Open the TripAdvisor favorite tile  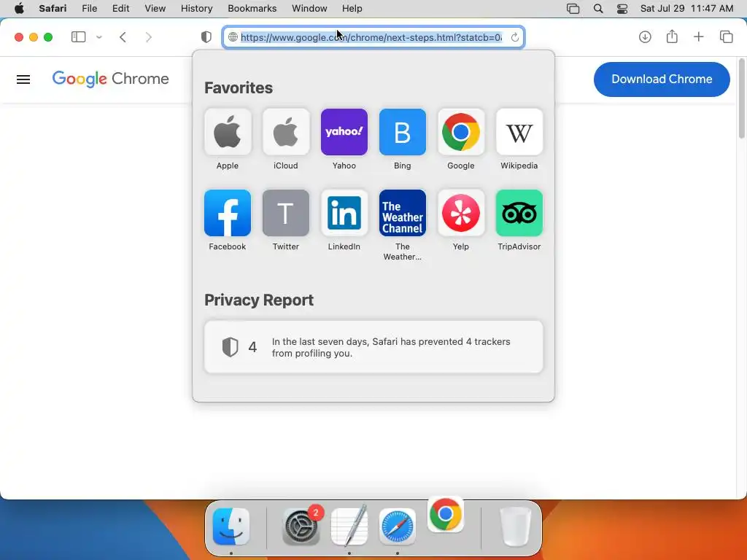click(519, 213)
